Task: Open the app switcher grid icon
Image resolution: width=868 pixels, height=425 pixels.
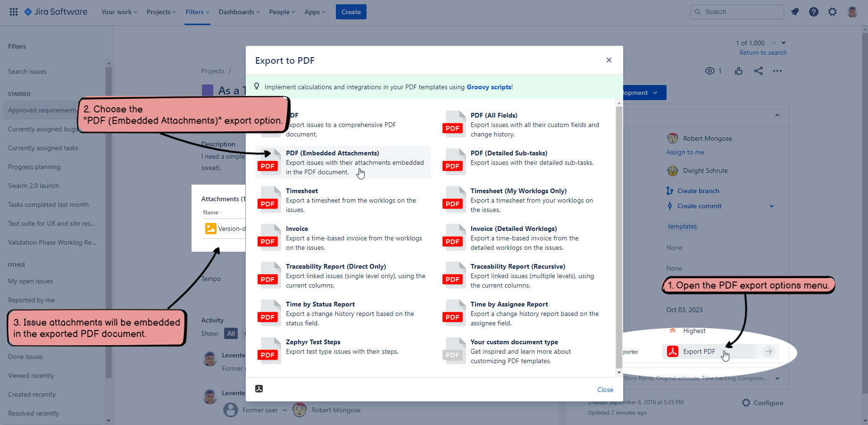Action: pos(13,11)
